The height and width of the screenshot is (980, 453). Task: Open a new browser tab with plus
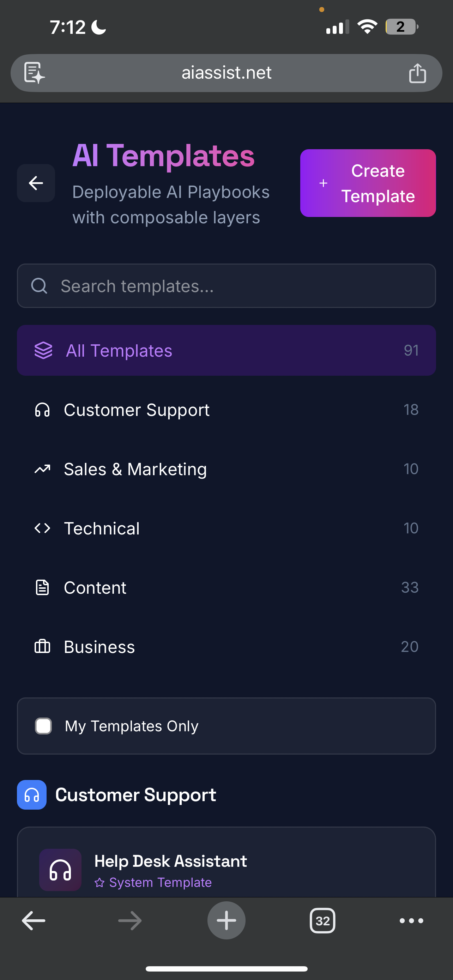(226, 920)
